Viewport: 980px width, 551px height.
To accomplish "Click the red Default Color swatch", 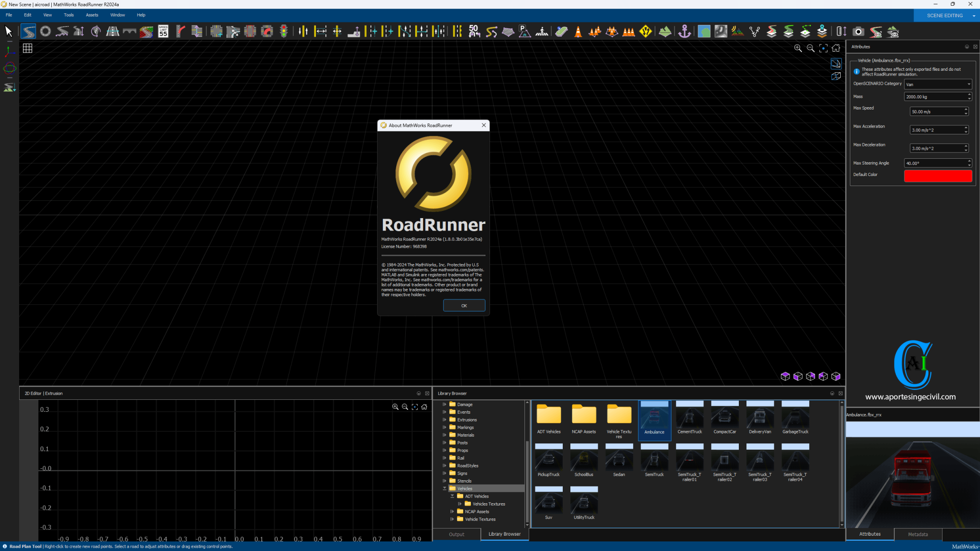I will click(x=937, y=176).
